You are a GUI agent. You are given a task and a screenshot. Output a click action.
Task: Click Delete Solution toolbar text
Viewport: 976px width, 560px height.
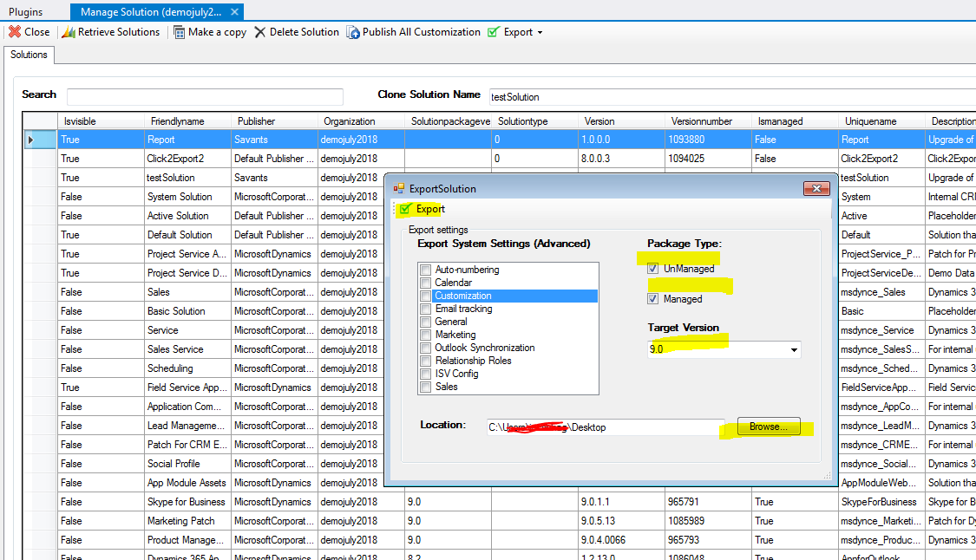305,32
